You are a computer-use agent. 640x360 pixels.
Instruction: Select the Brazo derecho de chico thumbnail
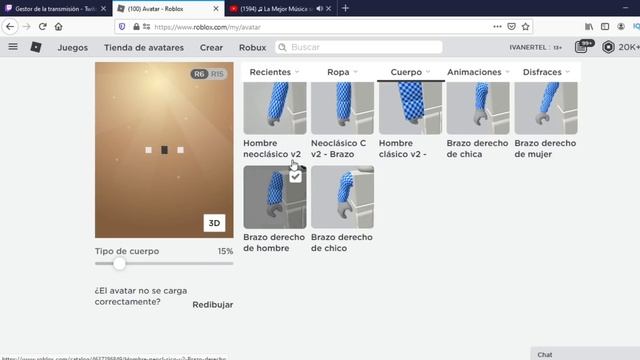tap(342, 197)
